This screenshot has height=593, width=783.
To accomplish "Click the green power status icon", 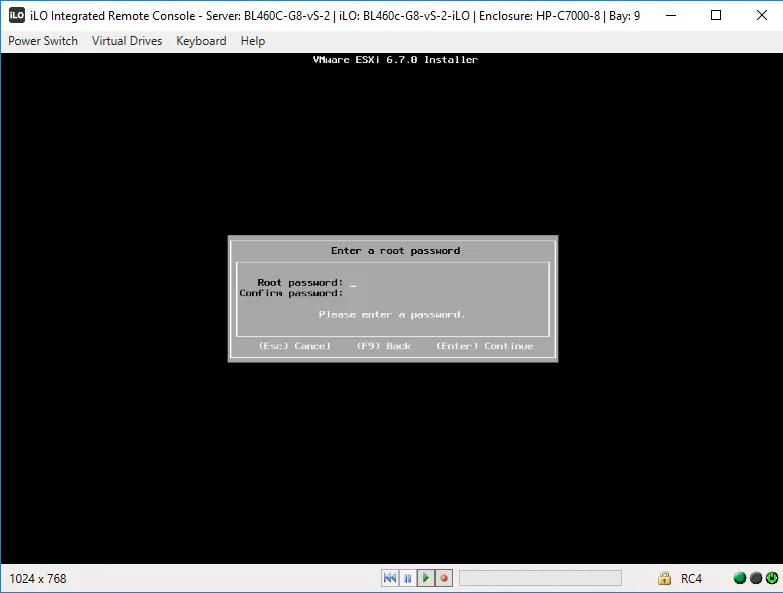I will click(772, 578).
